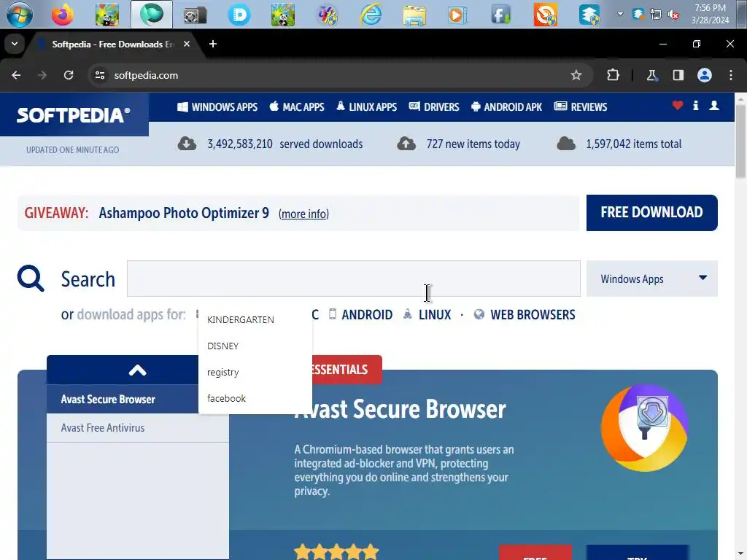This screenshot has width=747, height=560.
Task: Click the volume muted tray icon
Action: click(x=673, y=15)
